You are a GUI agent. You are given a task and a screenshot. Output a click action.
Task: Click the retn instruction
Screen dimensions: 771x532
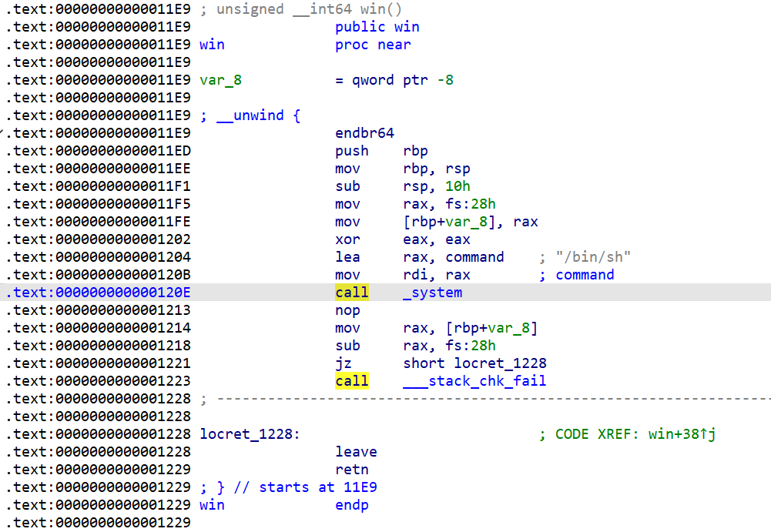(352, 470)
